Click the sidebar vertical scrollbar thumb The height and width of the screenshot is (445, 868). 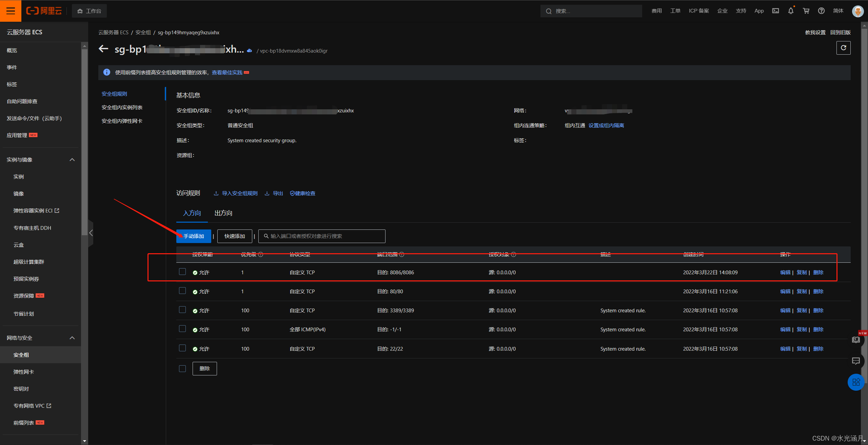click(84, 143)
